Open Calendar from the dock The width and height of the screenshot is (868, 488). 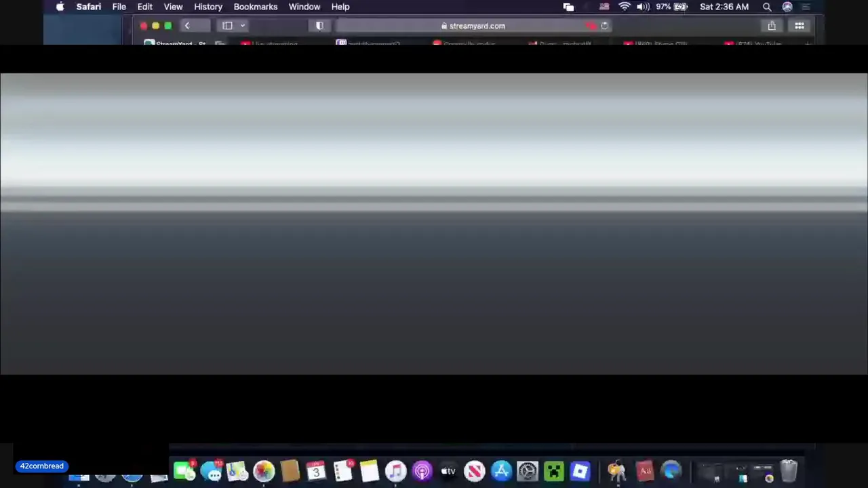pyautogui.click(x=316, y=471)
